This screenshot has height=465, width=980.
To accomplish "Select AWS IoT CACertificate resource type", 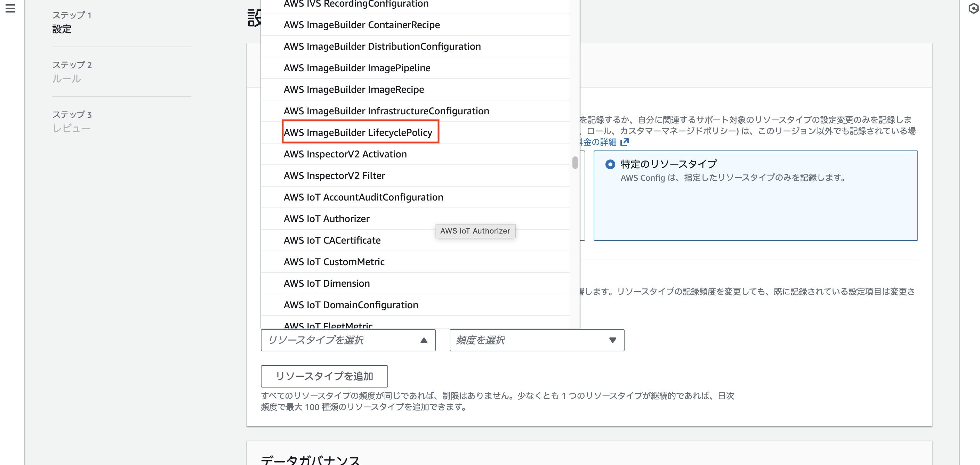I will pyautogui.click(x=332, y=240).
